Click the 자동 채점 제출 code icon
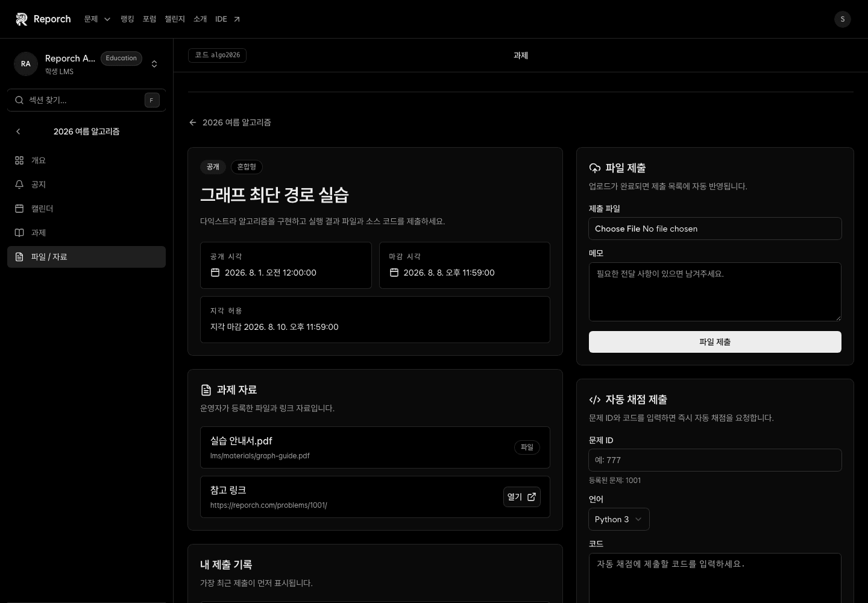The image size is (868, 603). tap(595, 400)
